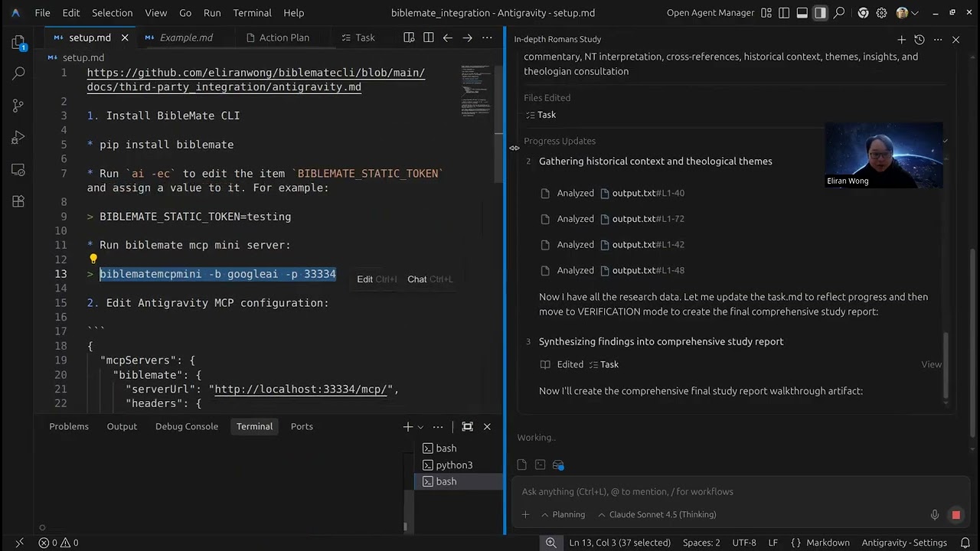Screen dimensions: 980x551
Task: Open the Planning mode dropdown
Action: click(x=563, y=515)
